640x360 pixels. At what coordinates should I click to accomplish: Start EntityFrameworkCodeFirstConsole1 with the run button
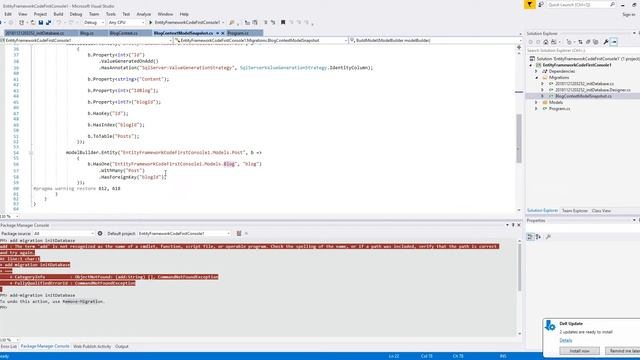[186, 22]
